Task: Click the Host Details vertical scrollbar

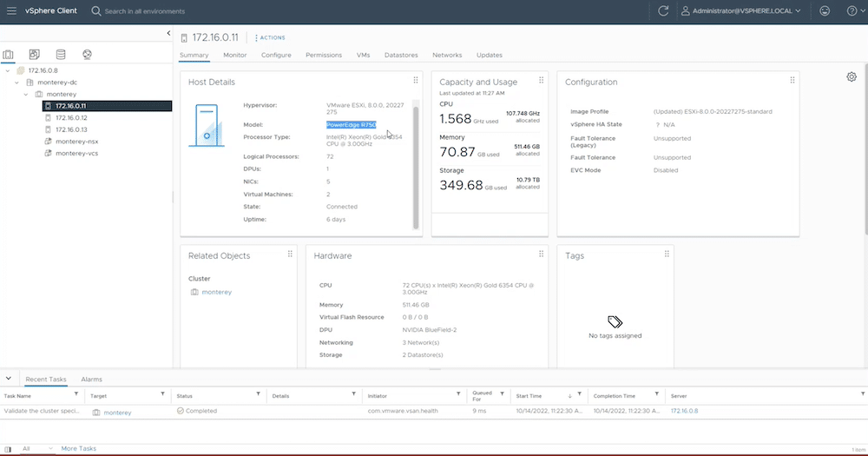Action: click(416, 166)
